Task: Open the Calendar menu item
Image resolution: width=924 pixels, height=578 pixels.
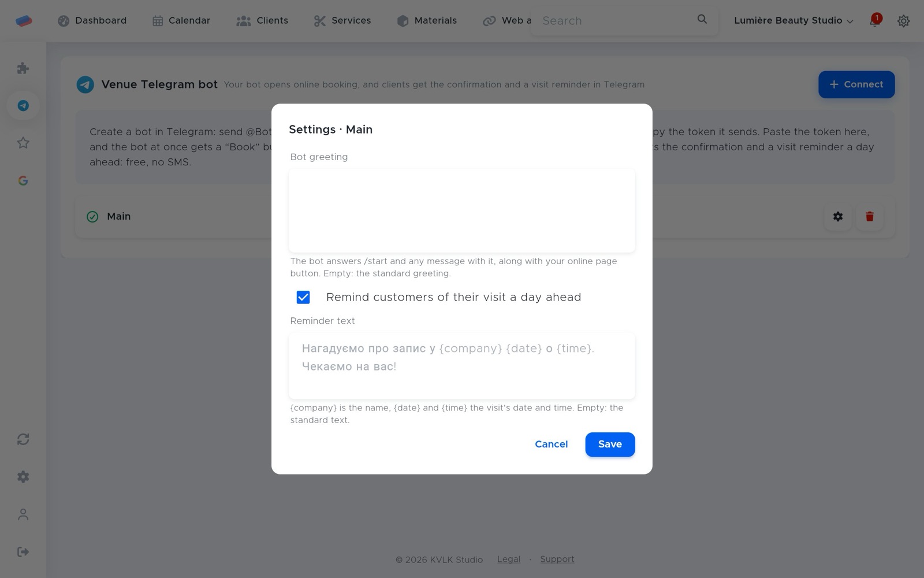Action: [x=181, y=21]
